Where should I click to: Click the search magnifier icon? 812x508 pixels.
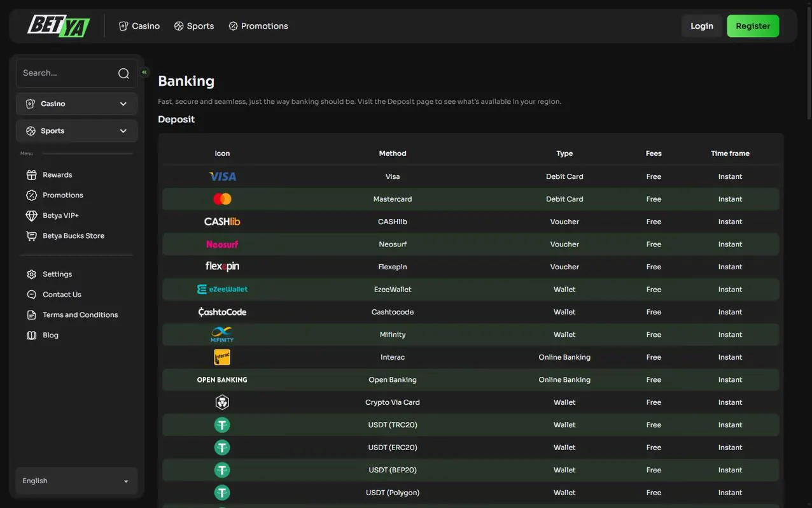click(x=123, y=73)
